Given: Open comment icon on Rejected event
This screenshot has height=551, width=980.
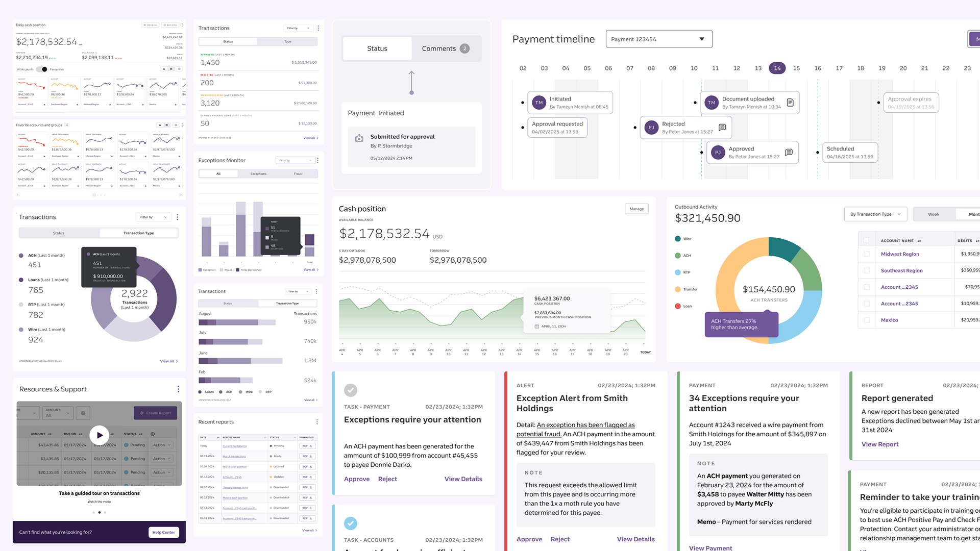Looking at the screenshot, I should 722,128.
